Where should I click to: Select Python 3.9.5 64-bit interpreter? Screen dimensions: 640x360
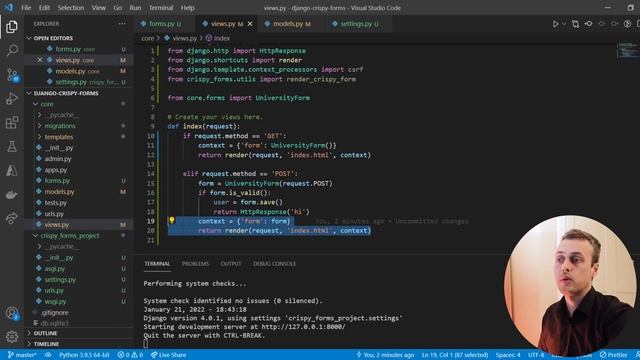coord(84,355)
